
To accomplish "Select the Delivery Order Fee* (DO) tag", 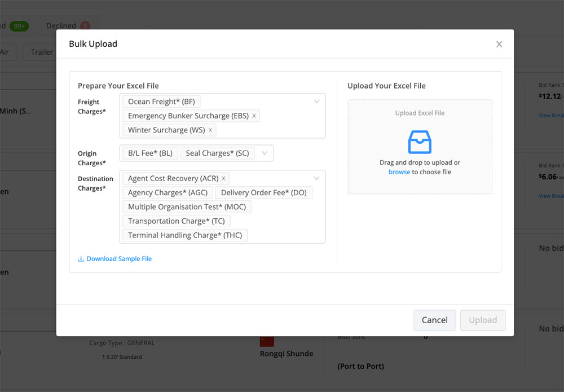I will [263, 192].
